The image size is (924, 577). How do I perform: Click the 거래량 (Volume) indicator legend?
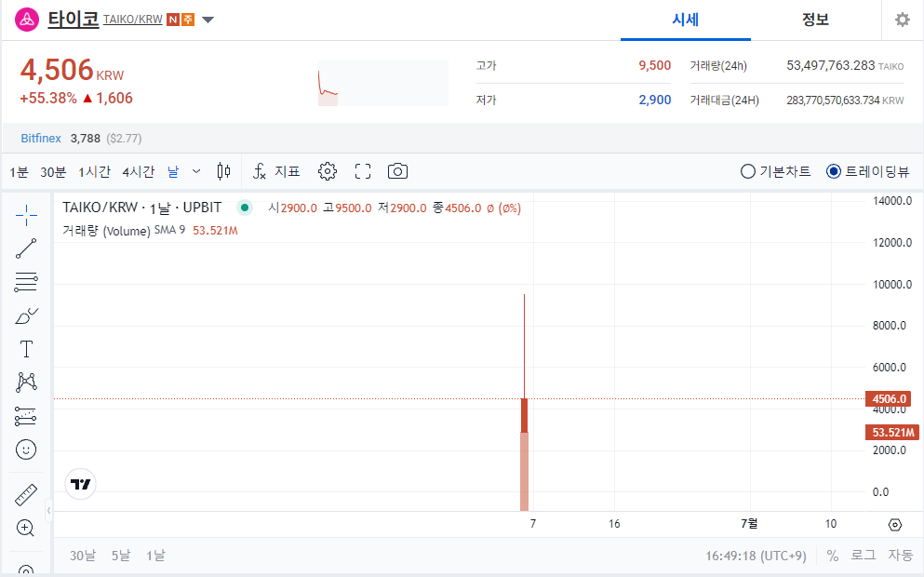click(106, 231)
